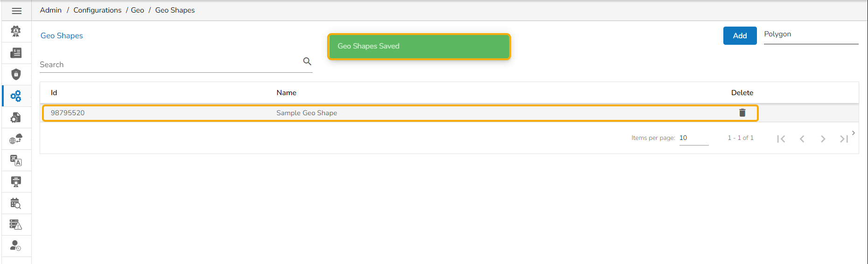The width and height of the screenshot is (868, 264).
Task: Open the hamburger menu
Action: coord(17,11)
